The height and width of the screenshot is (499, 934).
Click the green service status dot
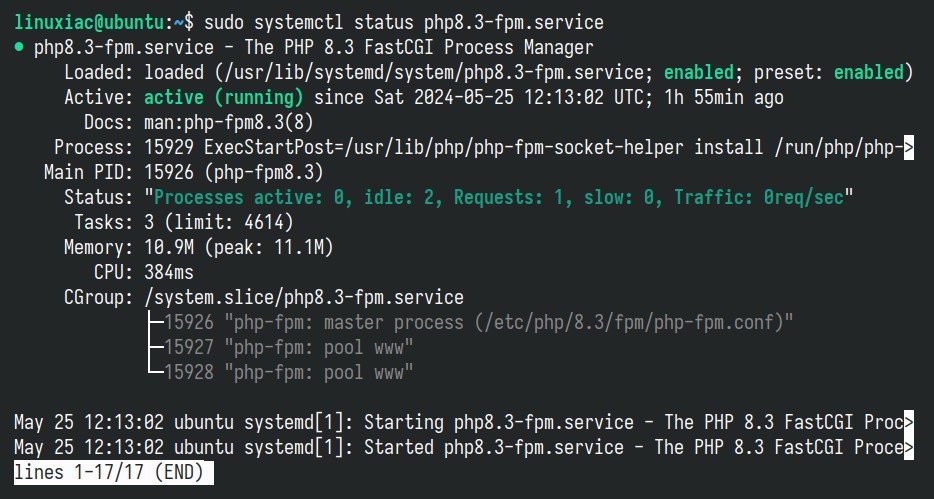tap(19, 48)
